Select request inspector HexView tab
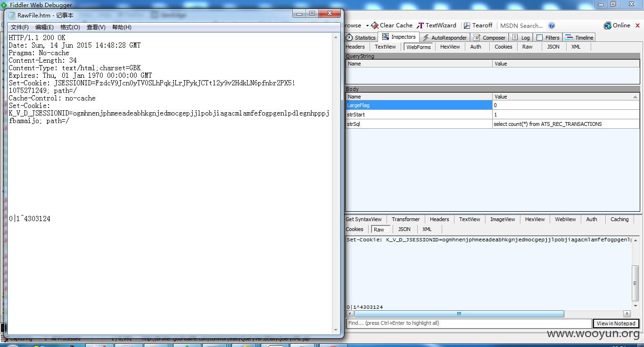The height and width of the screenshot is (347, 644). [450, 47]
